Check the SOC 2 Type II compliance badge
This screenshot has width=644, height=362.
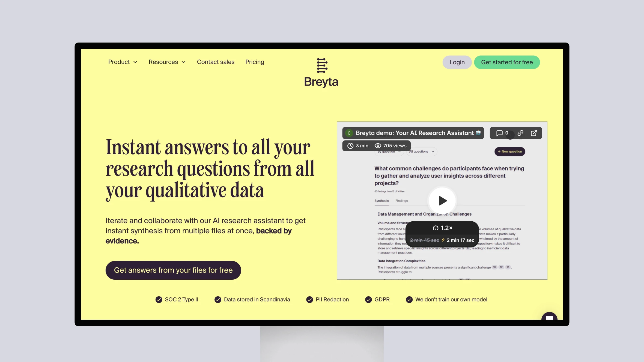pyautogui.click(x=177, y=299)
